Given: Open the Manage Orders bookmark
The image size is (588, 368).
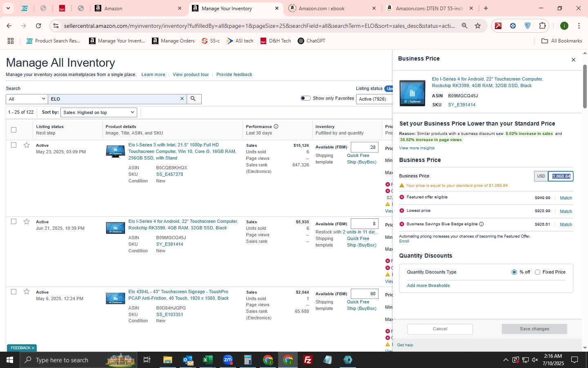Looking at the screenshot, I should point(173,41).
